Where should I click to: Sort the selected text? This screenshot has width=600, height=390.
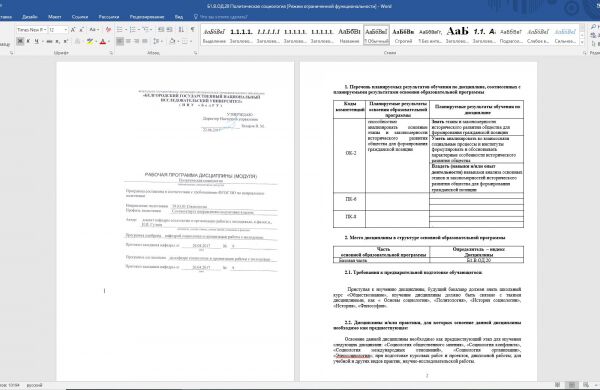pos(181,29)
